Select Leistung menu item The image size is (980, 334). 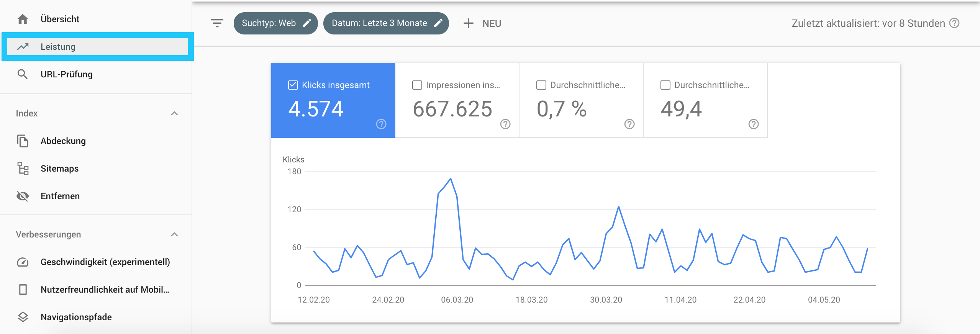98,47
